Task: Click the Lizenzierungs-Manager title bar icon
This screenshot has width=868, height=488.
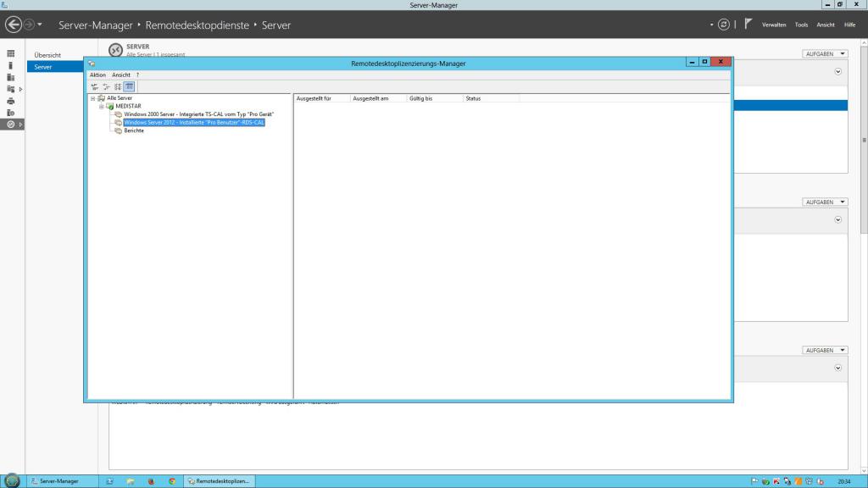Action: (92, 64)
